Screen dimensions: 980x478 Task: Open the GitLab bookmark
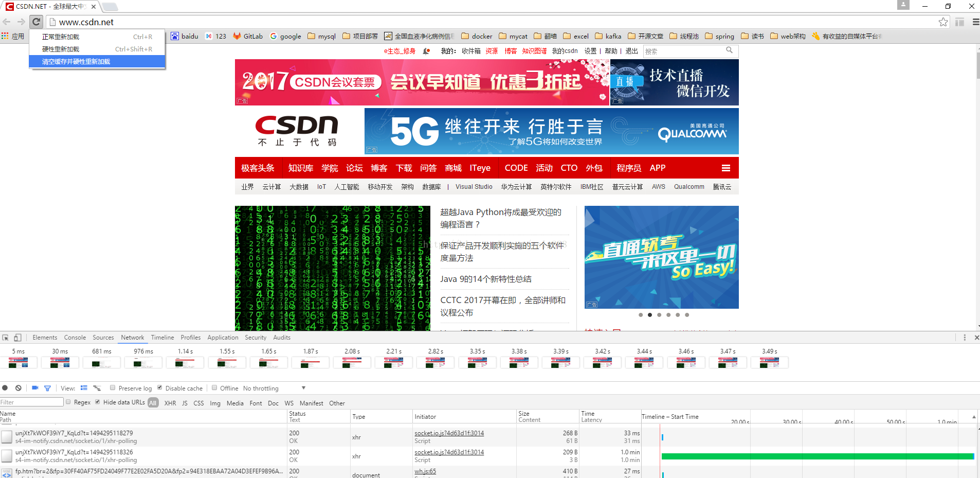click(248, 36)
